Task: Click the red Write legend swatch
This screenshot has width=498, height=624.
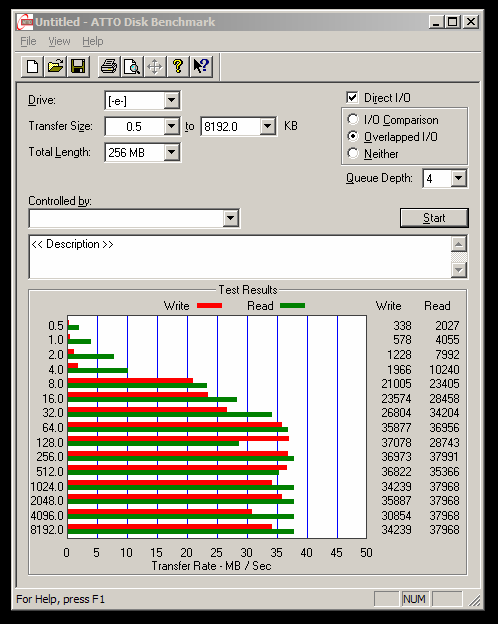Action: click(x=209, y=306)
